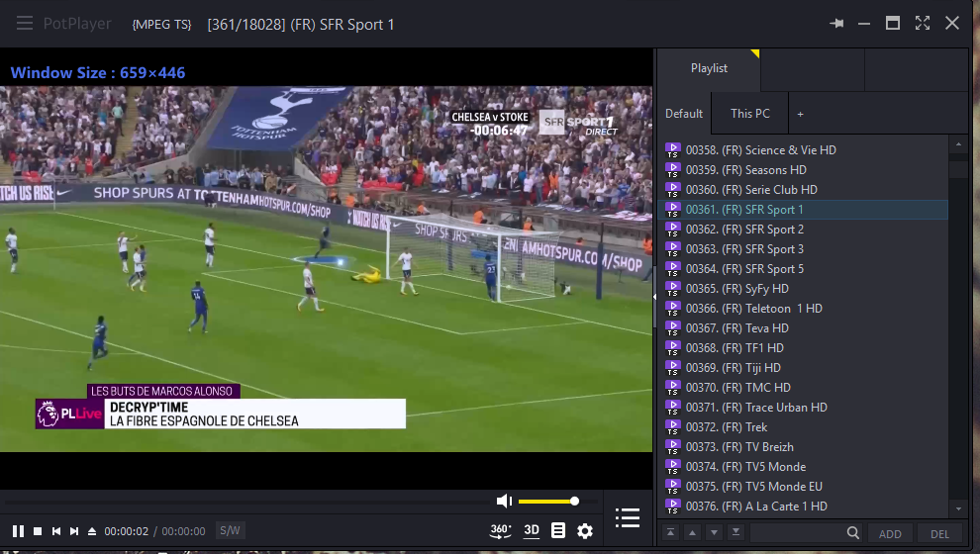Select 00370. (FR) TMC HD
The image size is (980, 554).
(x=803, y=387)
